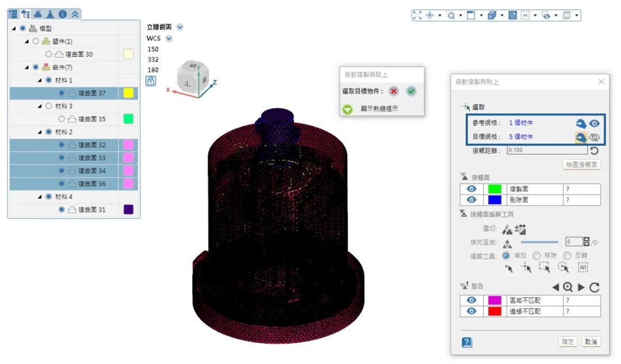Select the 反轉 radio button
This screenshot has height=364, width=621.
(x=567, y=255)
